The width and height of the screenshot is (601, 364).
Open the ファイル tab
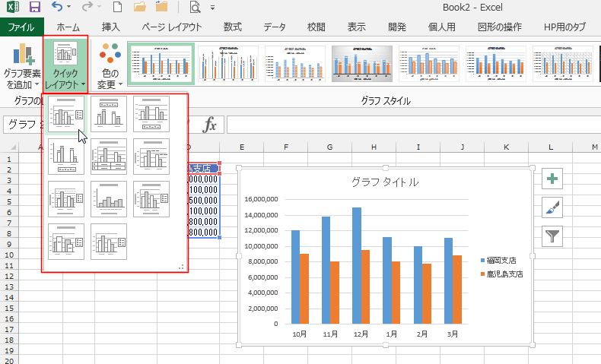pyautogui.click(x=21, y=27)
